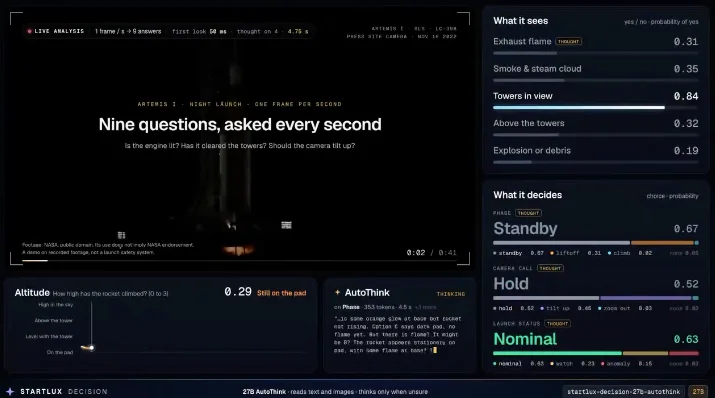Click the 'Above the tower' axis label
The width and height of the screenshot is (715, 398).
tap(54, 320)
